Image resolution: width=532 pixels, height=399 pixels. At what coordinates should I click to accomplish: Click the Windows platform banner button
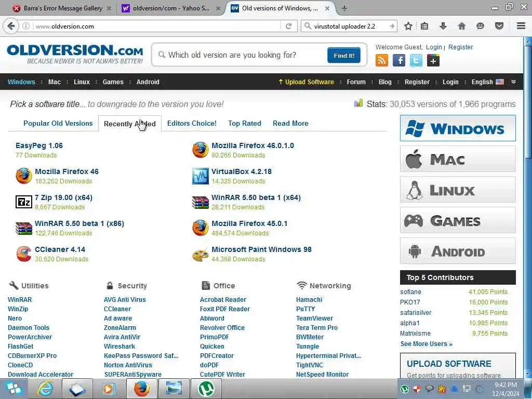pos(458,128)
